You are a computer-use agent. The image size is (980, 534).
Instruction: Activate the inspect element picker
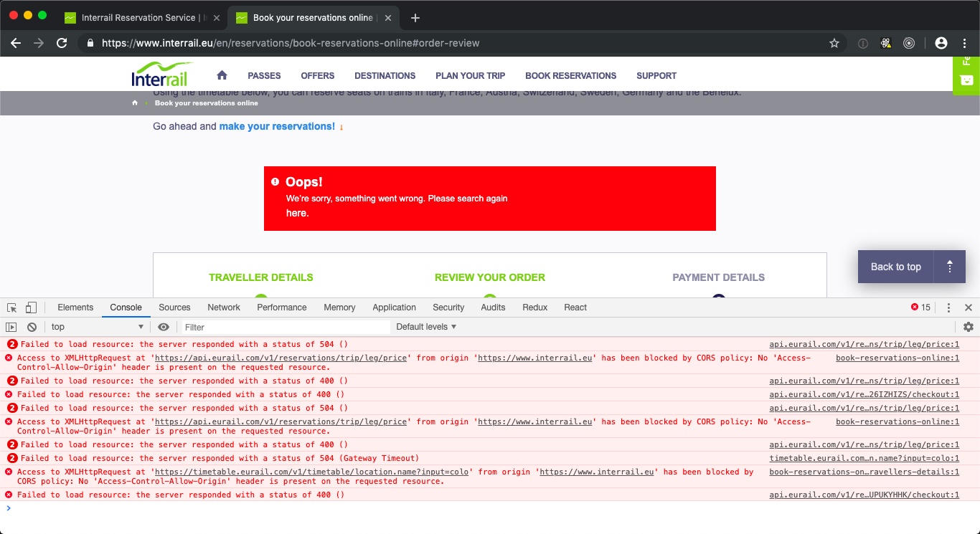[12, 307]
